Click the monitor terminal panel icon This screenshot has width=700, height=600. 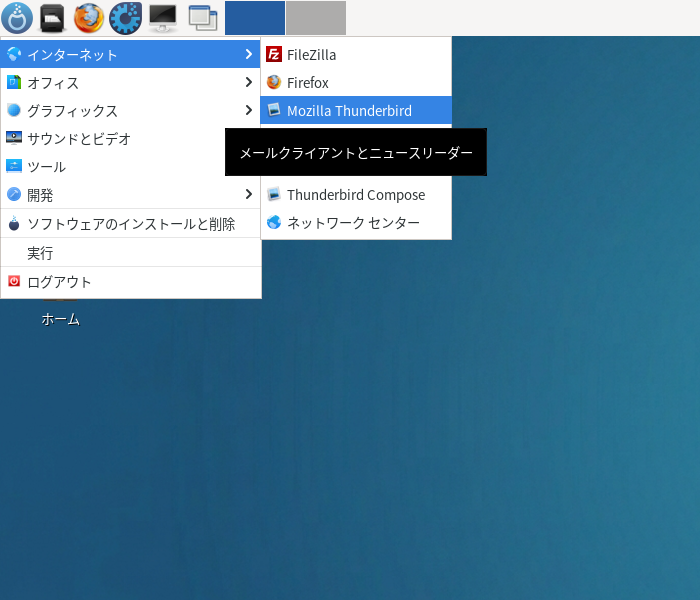coord(162,18)
